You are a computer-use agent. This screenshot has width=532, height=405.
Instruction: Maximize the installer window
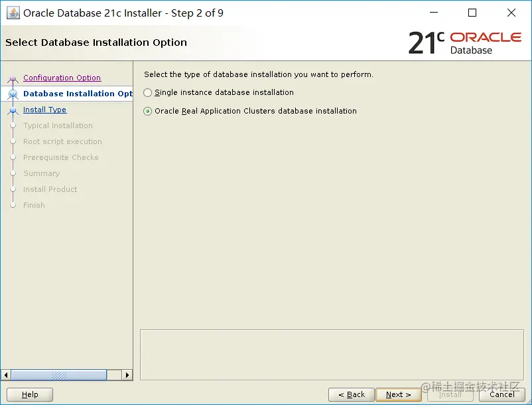[472, 13]
